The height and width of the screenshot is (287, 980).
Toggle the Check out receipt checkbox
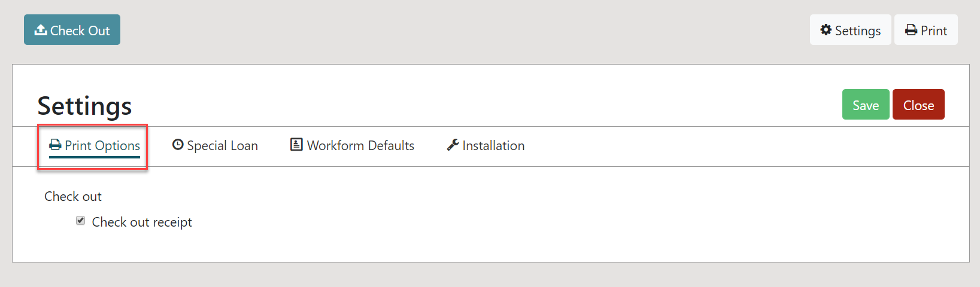81,221
